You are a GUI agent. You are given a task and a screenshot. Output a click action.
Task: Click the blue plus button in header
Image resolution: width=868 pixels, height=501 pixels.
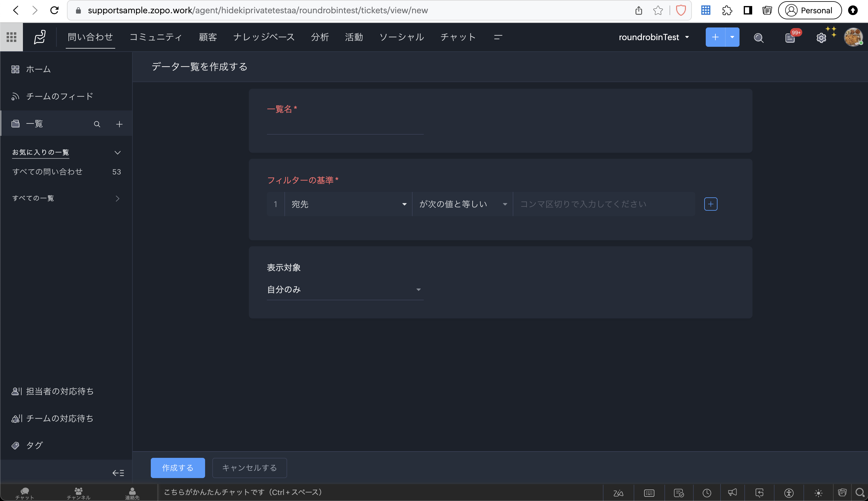[x=715, y=37]
